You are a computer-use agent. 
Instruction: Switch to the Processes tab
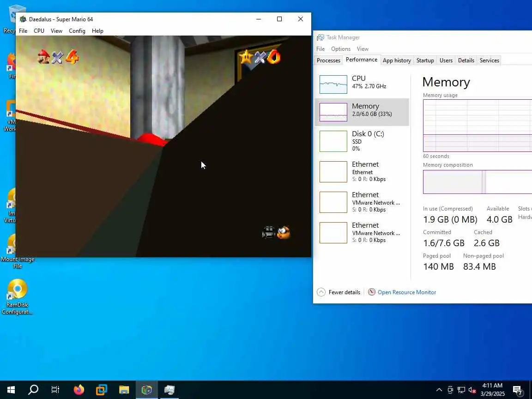pyautogui.click(x=328, y=60)
